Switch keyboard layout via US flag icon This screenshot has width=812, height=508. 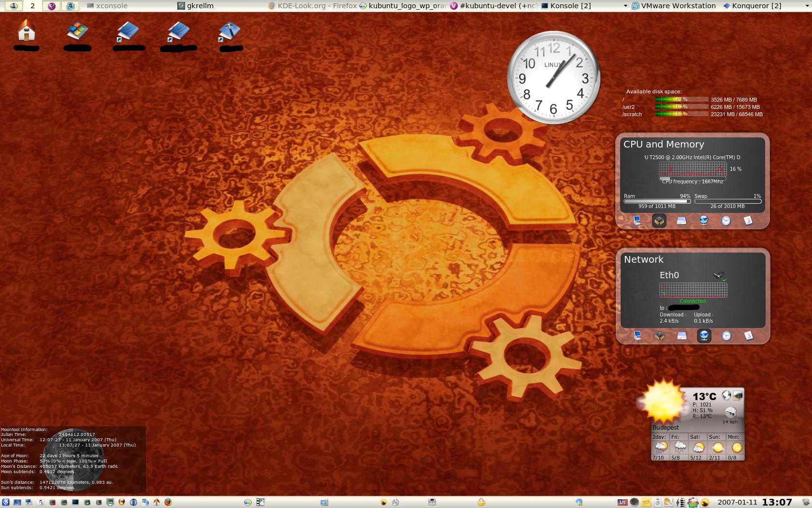(x=623, y=502)
